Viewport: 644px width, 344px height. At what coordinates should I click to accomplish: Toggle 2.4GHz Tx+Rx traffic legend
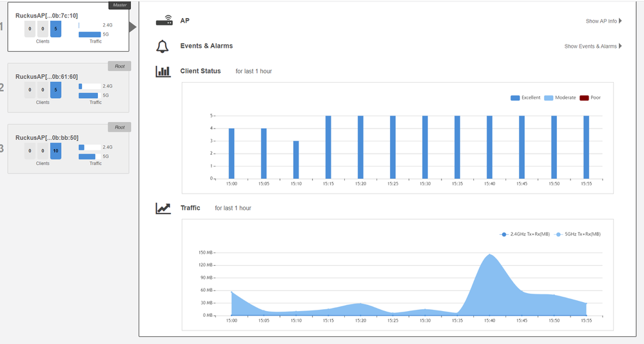[523, 234]
